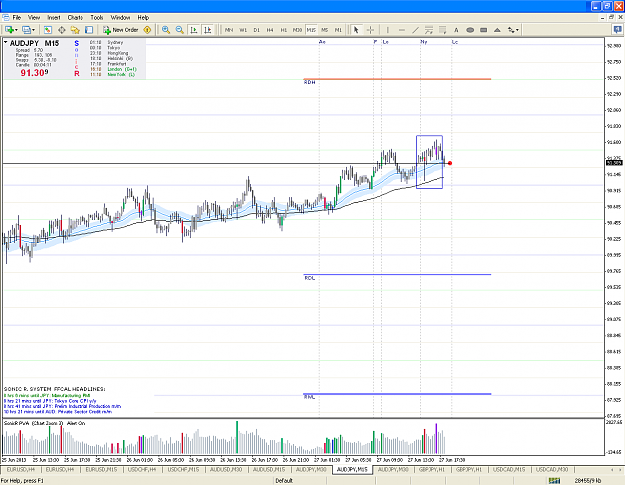The image size is (625, 485).
Task: Select the text label A tool
Action: tap(456, 30)
